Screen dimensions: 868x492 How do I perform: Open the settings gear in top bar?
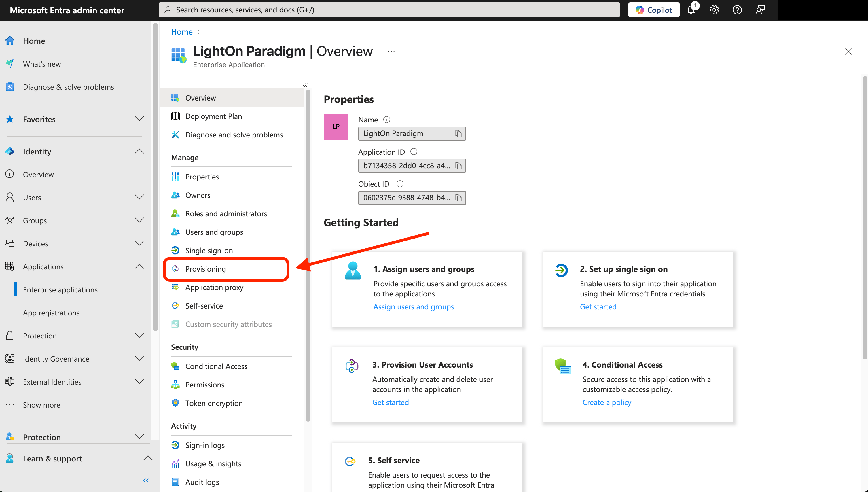(714, 10)
